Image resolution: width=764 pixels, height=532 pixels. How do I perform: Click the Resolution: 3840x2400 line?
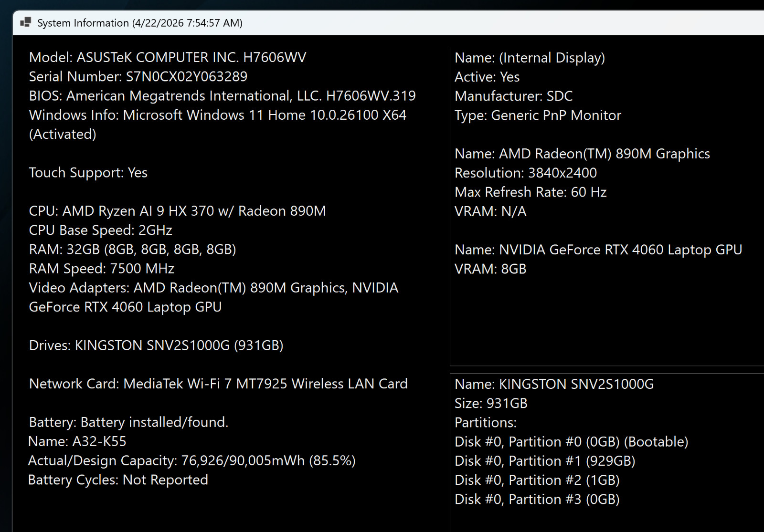pyautogui.click(x=526, y=173)
